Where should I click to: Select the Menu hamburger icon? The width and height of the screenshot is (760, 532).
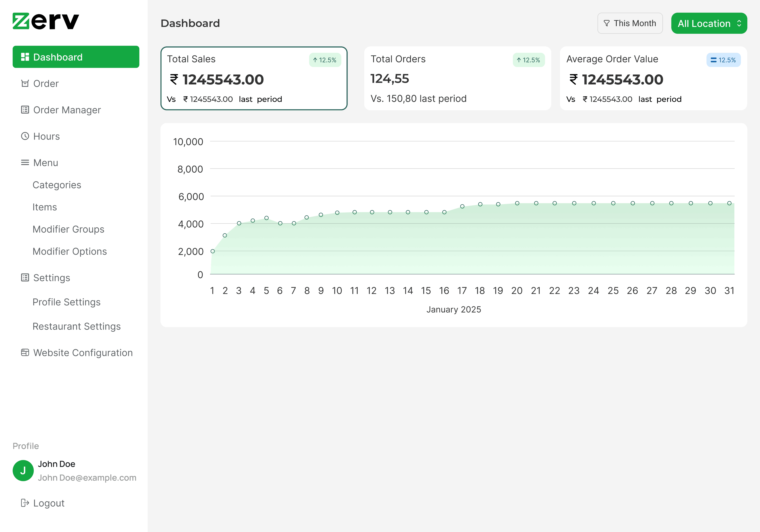point(25,163)
